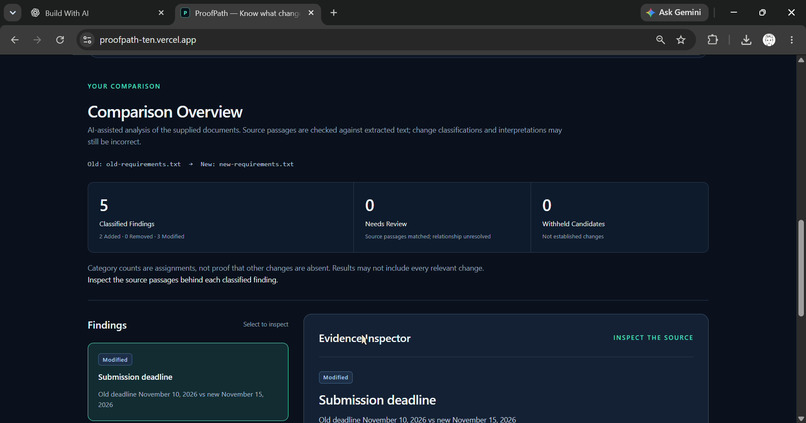This screenshot has width=806, height=423.
Task: Minimize the browser window
Action: click(734, 13)
